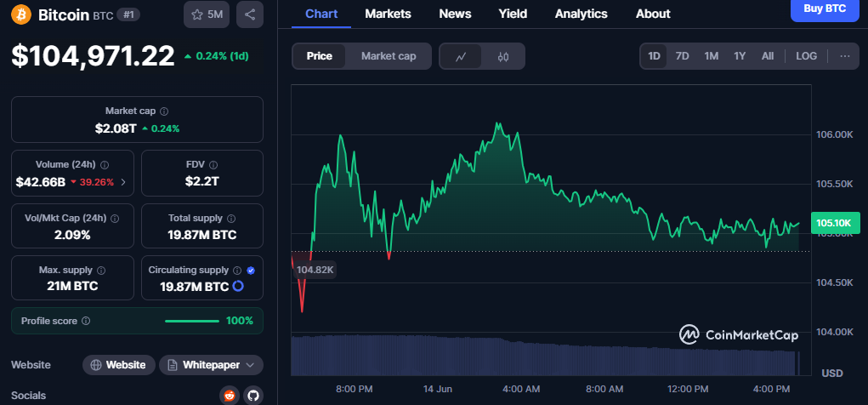Click the 100% profile score value
The height and width of the screenshot is (405, 868).
tap(240, 321)
